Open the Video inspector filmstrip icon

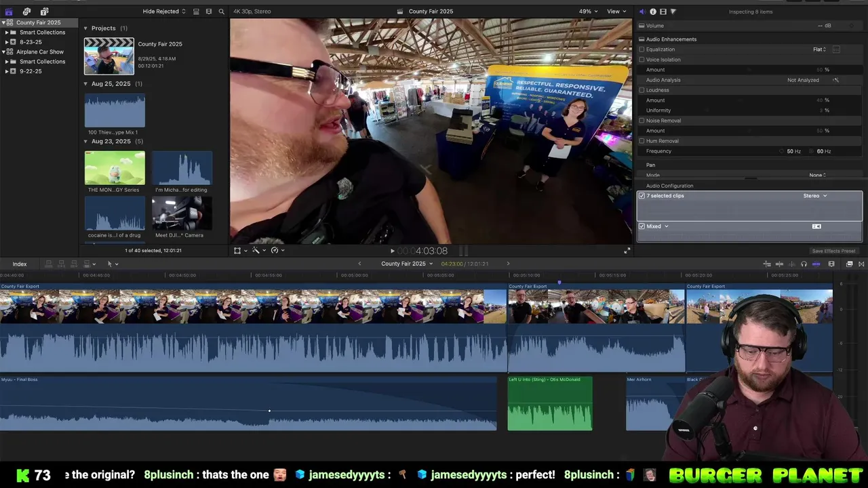tap(663, 12)
